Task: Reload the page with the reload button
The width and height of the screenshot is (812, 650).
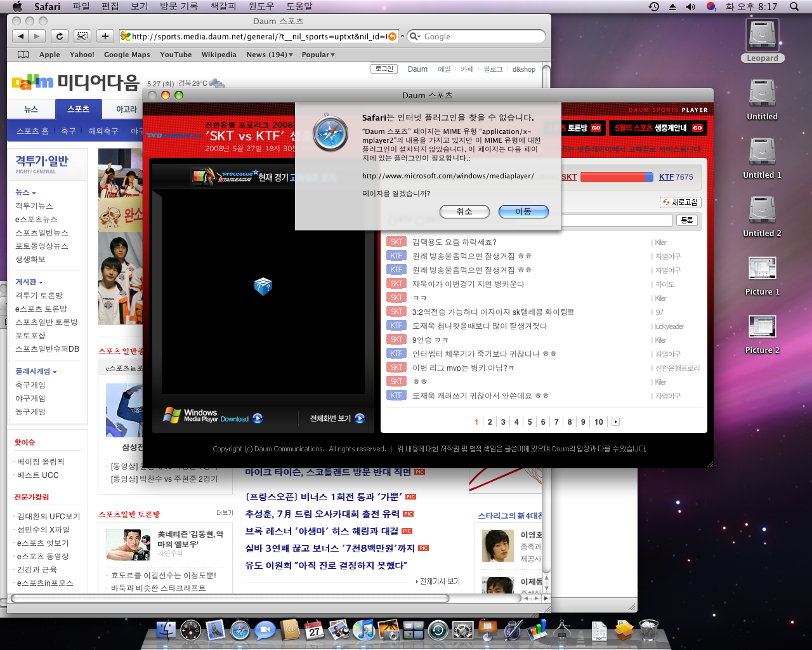Action: point(59,36)
